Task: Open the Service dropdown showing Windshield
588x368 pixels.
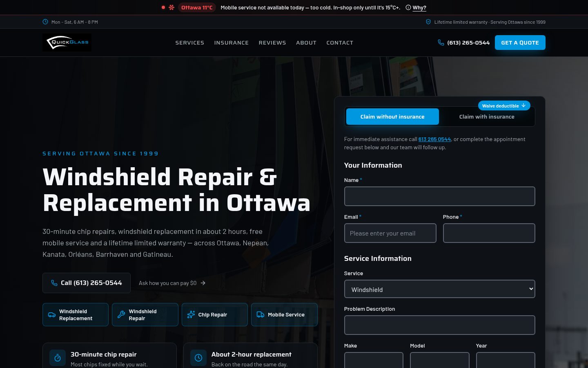Action: click(440, 289)
